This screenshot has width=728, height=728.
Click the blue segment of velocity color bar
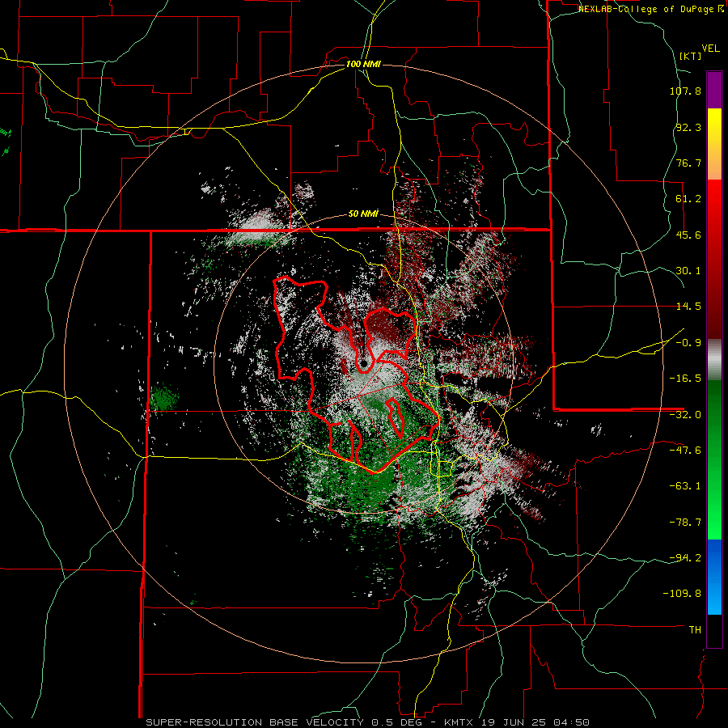714,577
